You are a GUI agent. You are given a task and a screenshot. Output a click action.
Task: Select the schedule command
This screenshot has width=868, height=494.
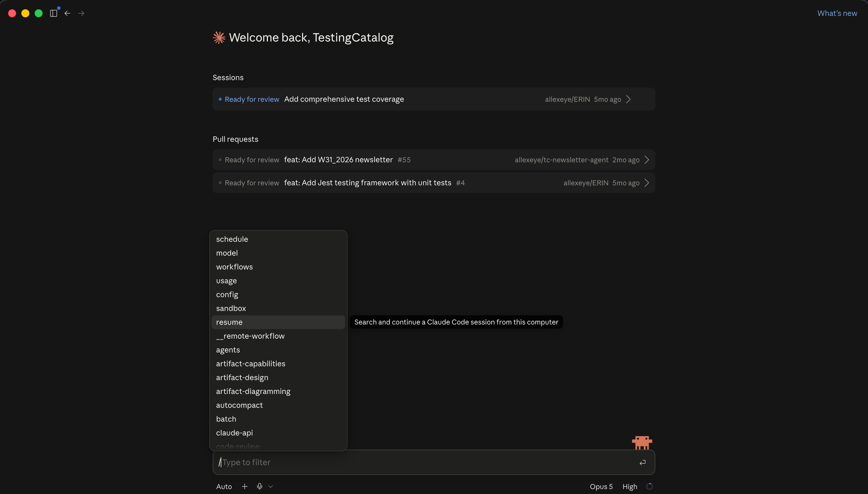click(x=278, y=239)
